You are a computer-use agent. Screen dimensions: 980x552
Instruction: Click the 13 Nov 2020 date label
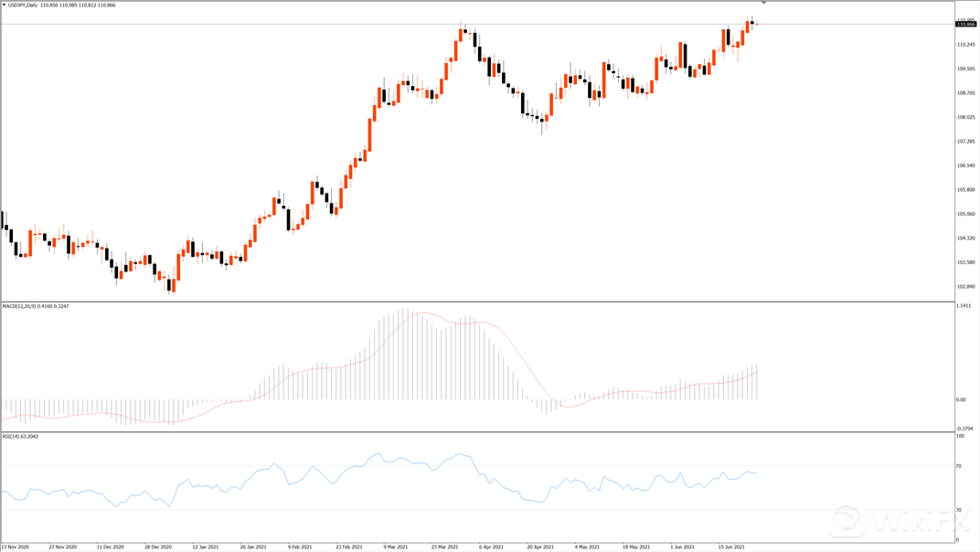(x=16, y=547)
